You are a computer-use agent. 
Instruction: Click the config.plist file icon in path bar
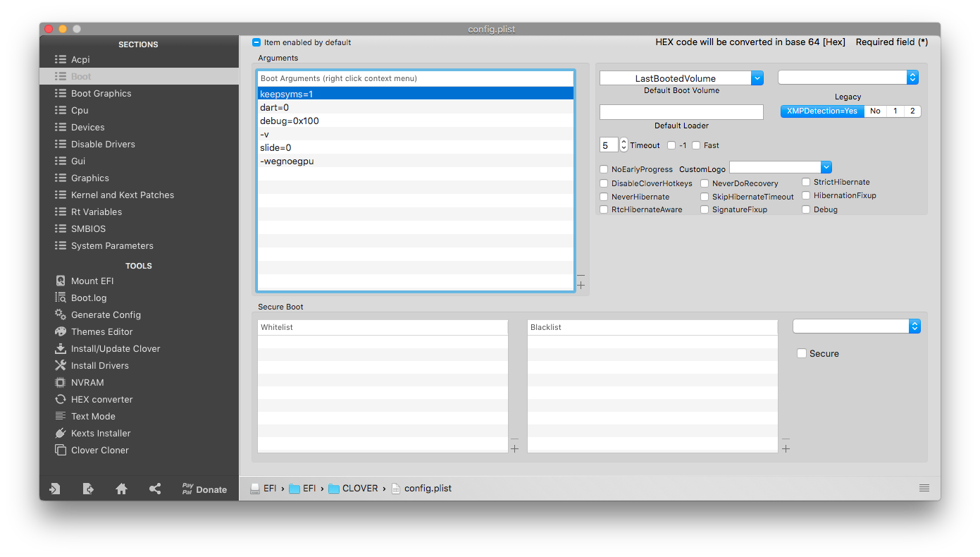pos(395,488)
